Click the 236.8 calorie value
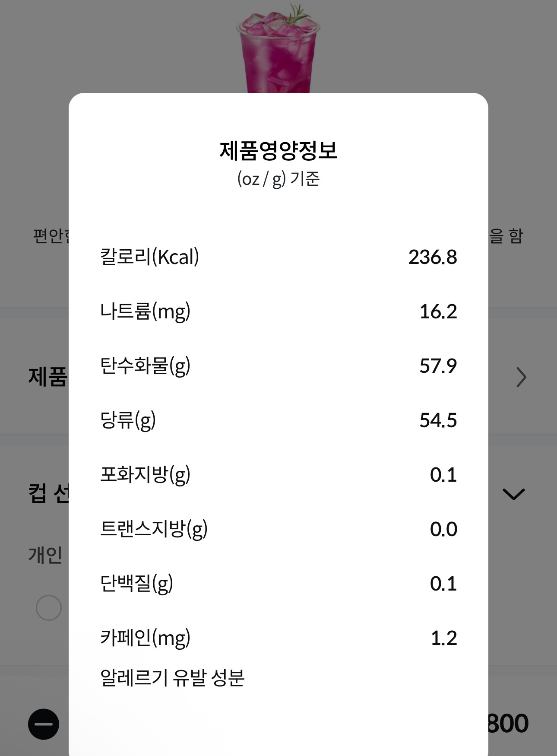The width and height of the screenshot is (557, 756). pyautogui.click(x=432, y=257)
